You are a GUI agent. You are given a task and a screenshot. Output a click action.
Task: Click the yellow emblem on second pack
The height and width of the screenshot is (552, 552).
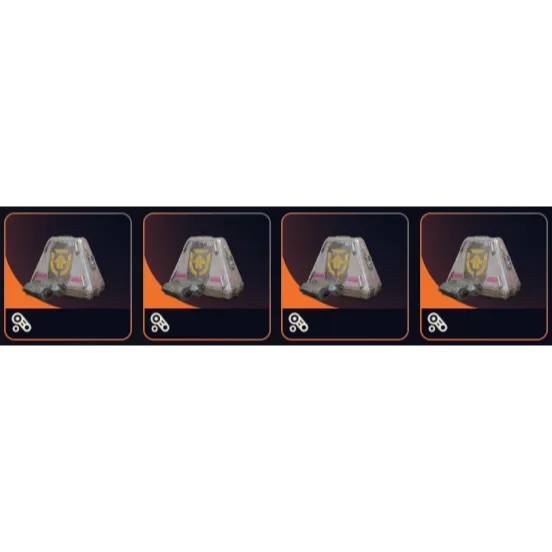pos(200,263)
